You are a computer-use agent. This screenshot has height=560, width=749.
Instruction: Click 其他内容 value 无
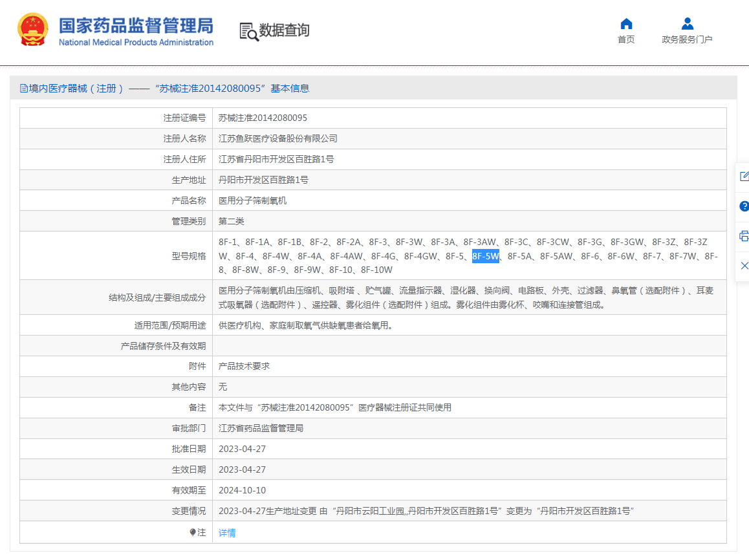pyautogui.click(x=223, y=387)
